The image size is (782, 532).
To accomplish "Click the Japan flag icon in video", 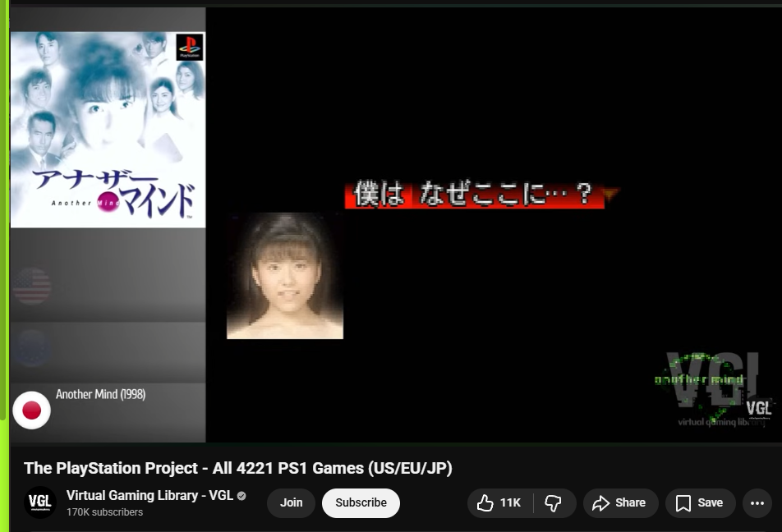I will coord(31,410).
